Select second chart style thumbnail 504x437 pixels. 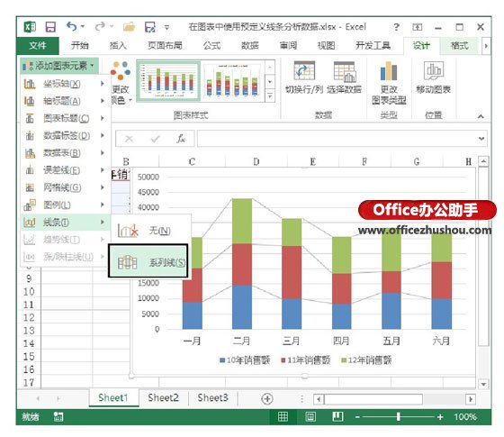click(x=233, y=81)
